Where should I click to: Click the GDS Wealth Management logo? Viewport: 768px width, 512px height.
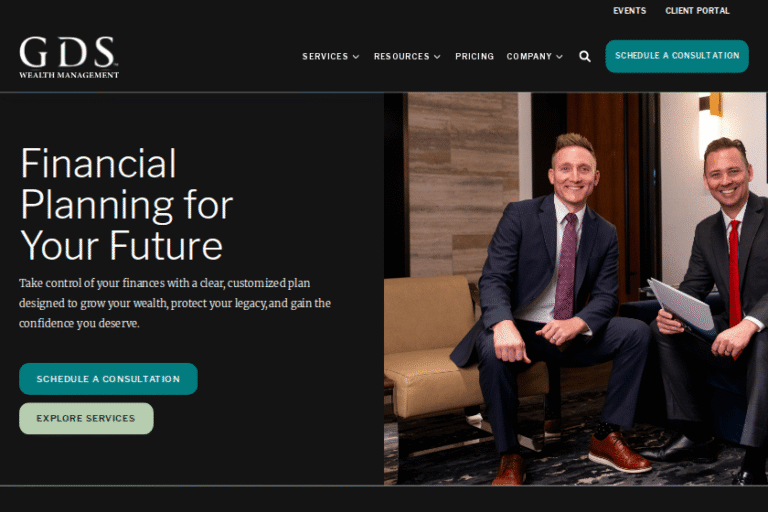click(x=69, y=57)
